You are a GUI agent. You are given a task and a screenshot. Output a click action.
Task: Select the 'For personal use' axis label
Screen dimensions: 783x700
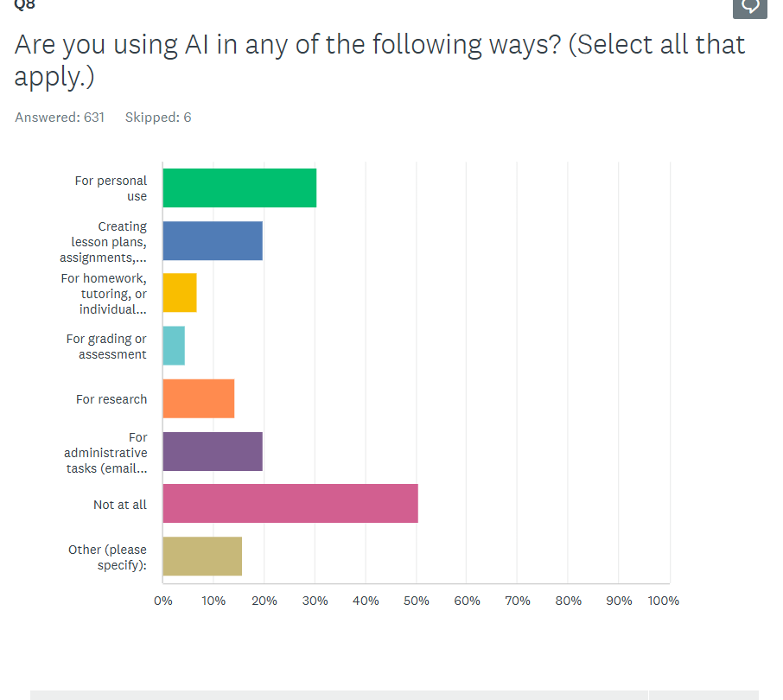tap(111, 188)
